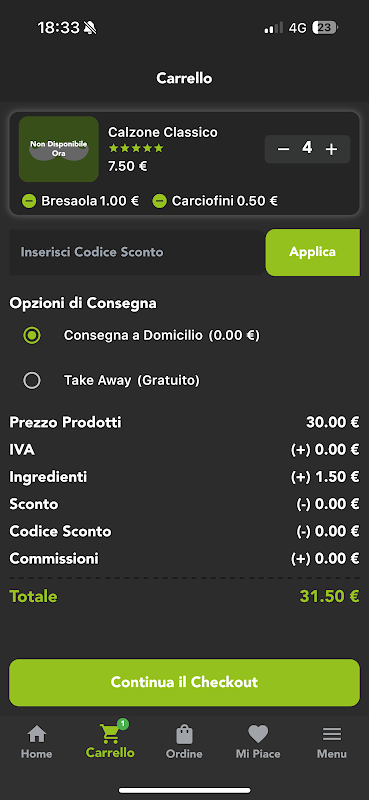Go to the Home tab icon
Viewport: 369px width, 800px height.
[x=37, y=735]
